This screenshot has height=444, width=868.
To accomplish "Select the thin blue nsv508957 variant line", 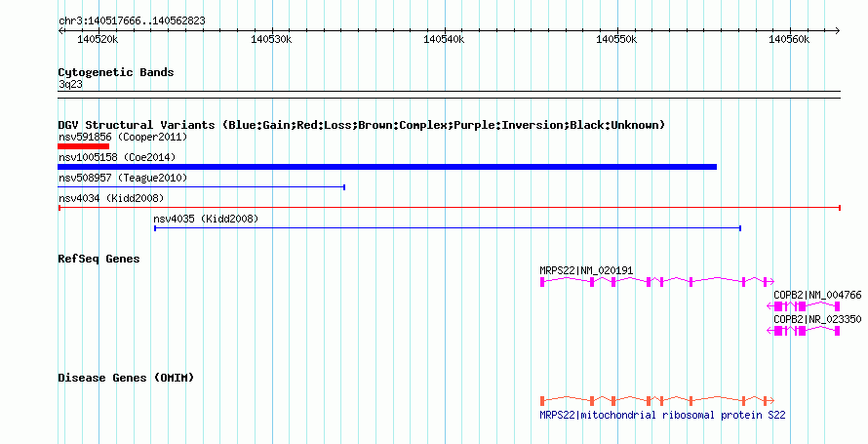I will click(x=202, y=187).
